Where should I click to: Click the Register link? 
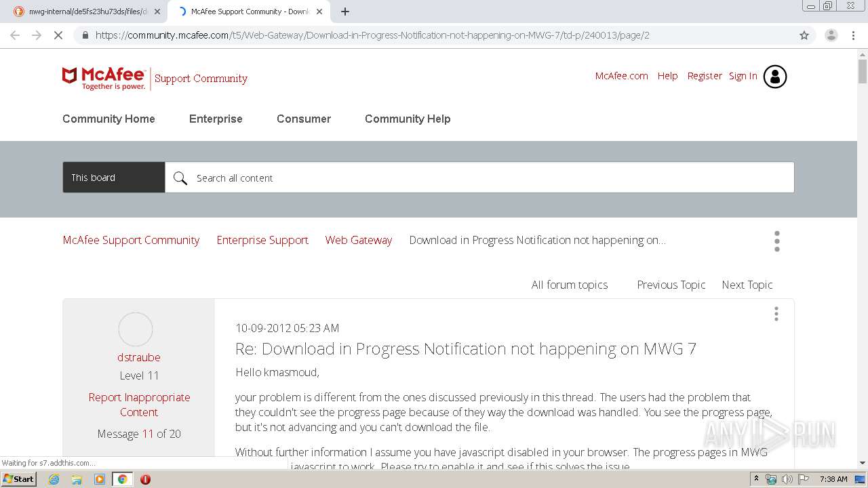tap(705, 76)
